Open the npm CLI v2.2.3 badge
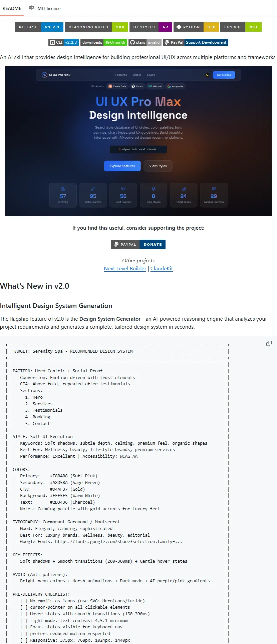 click(64, 42)
